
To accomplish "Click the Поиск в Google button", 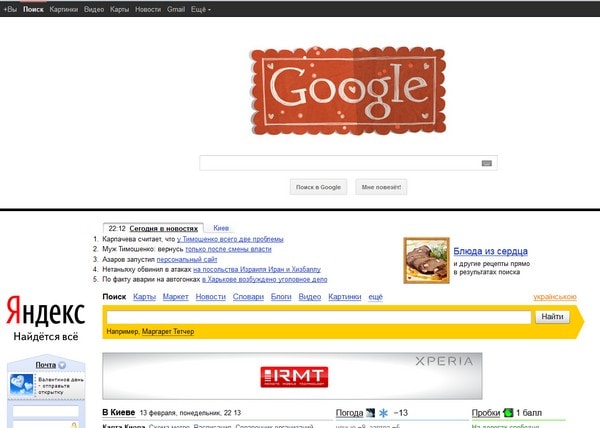I will click(x=318, y=187).
